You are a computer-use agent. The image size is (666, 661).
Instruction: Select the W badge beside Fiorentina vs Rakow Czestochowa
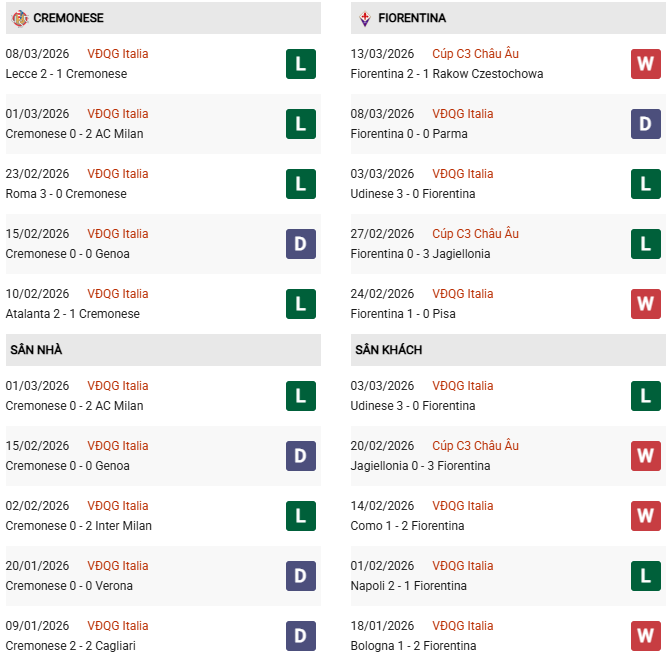[645, 64]
